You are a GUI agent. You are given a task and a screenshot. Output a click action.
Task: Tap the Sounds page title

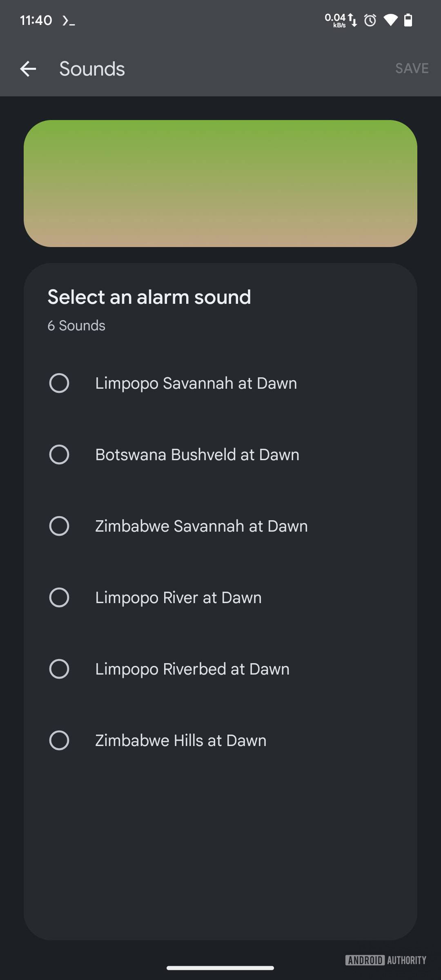coord(92,69)
